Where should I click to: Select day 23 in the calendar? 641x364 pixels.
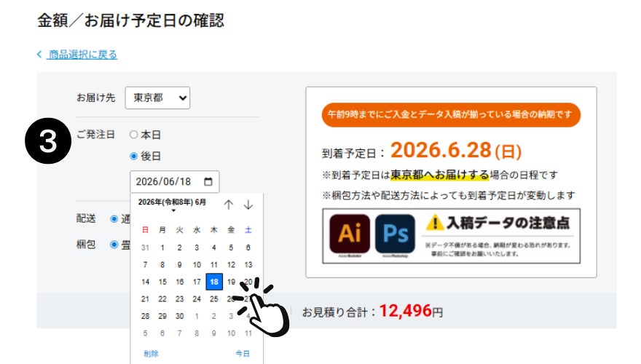(179, 299)
